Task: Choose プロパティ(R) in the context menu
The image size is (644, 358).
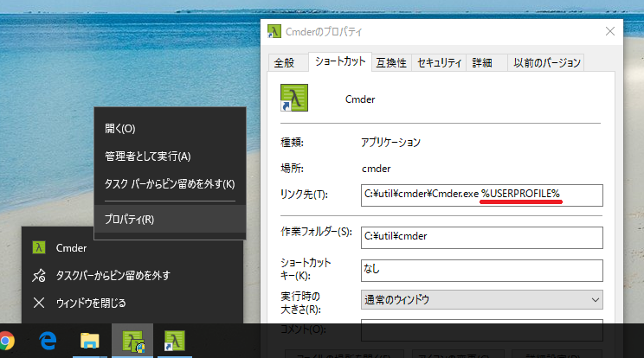Action: point(170,220)
